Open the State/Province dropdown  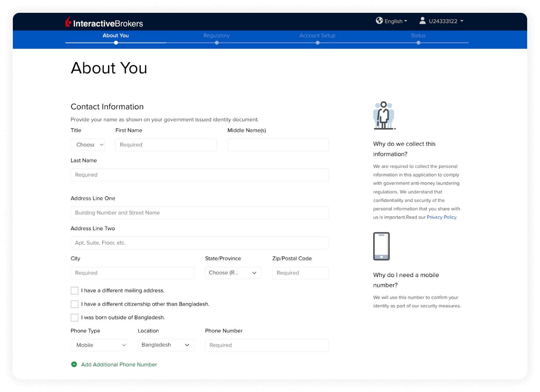click(233, 273)
